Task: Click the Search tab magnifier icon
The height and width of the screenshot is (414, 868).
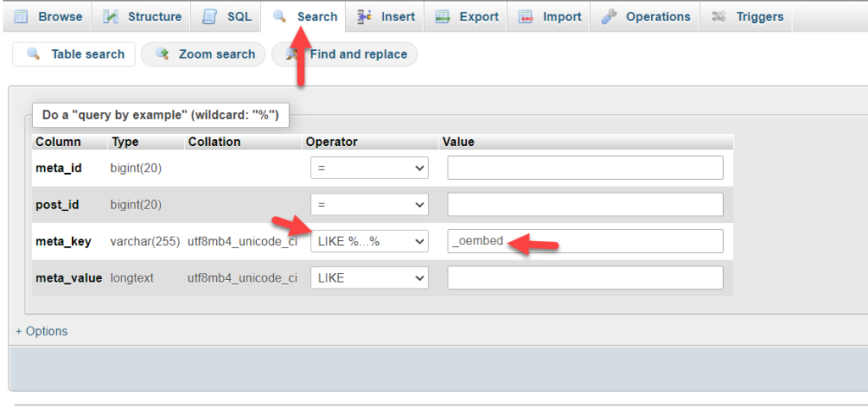Action: 280,17
